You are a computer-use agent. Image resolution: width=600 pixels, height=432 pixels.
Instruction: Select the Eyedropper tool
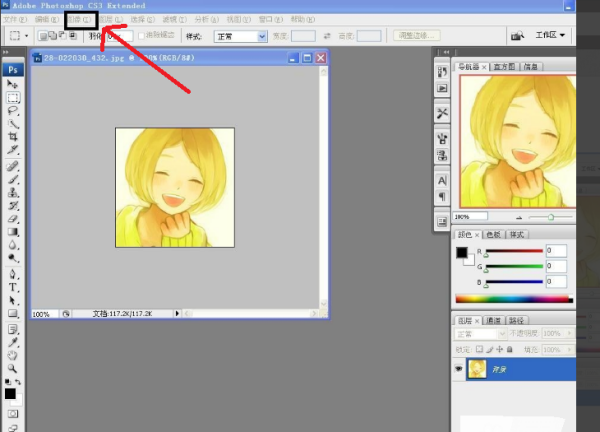point(13,342)
